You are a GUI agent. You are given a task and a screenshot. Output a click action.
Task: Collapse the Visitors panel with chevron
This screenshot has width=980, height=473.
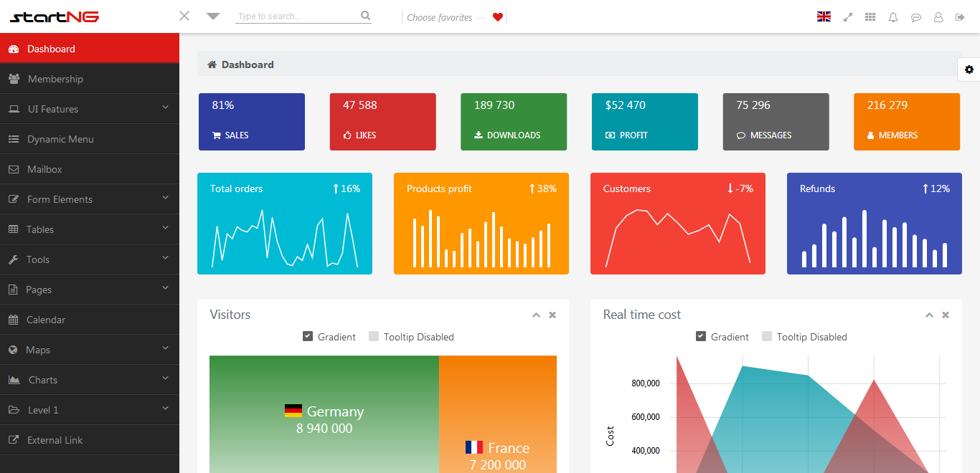[x=536, y=315]
